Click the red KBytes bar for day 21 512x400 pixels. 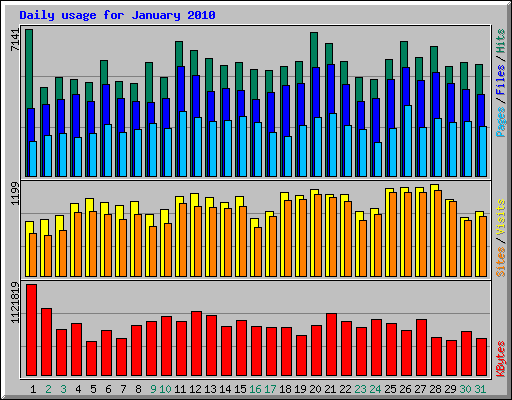[331, 344]
